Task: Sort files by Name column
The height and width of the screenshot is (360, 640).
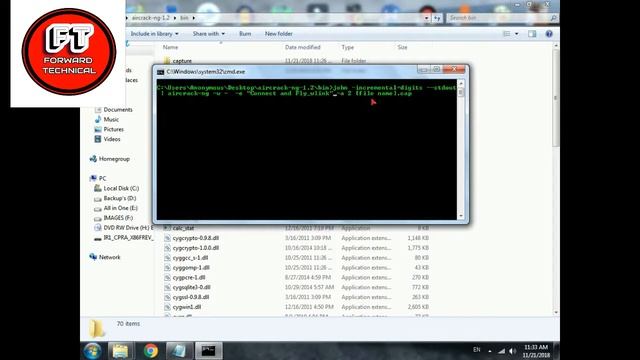Action: pos(170,47)
